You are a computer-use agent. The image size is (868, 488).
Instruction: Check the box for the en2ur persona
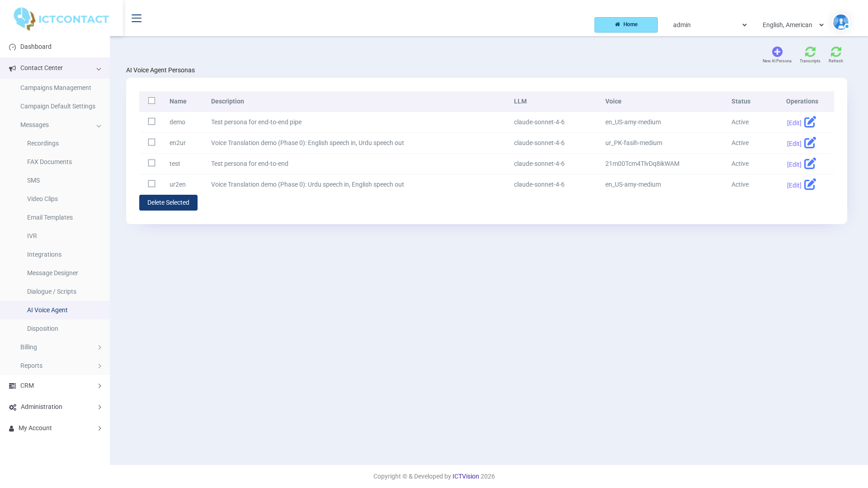point(152,142)
